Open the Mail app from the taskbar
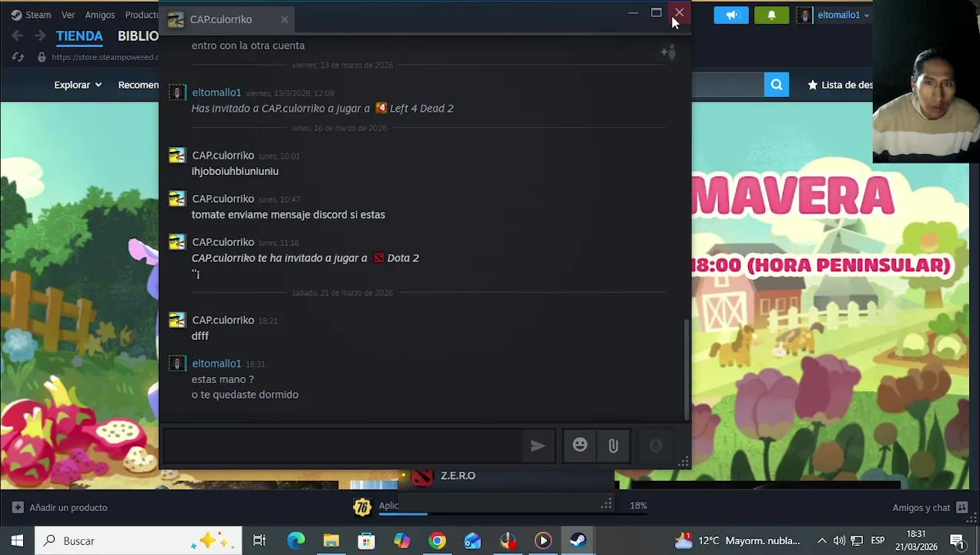Image resolution: width=980 pixels, height=555 pixels. (472, 541)
